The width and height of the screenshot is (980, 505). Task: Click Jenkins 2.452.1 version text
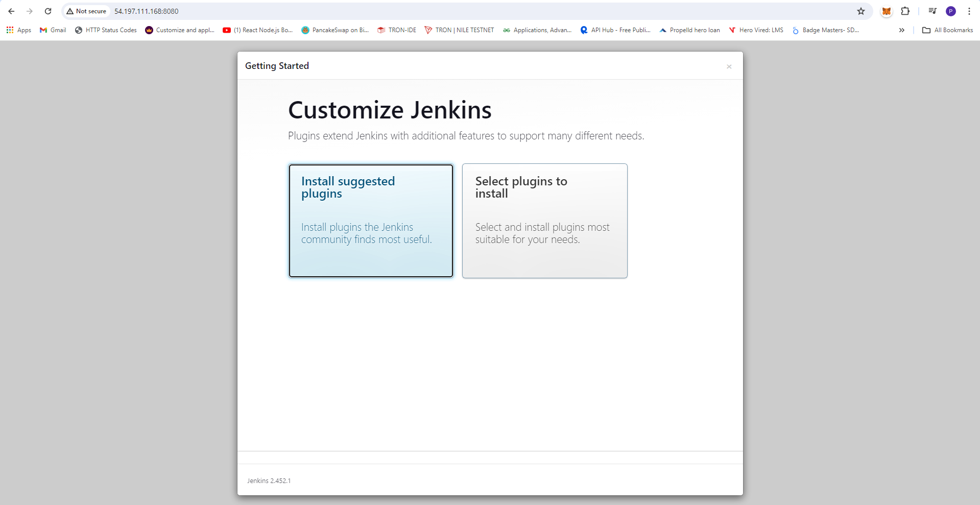tap(269, 481)
